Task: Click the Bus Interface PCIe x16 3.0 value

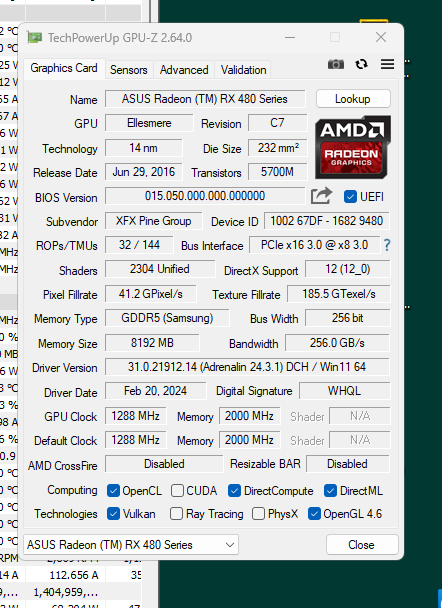Action: pos(314,245)
